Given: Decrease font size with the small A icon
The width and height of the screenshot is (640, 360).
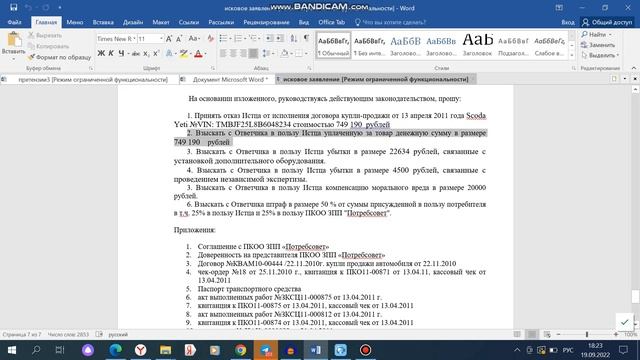Looking at the screenshot, I should [179, 39].
